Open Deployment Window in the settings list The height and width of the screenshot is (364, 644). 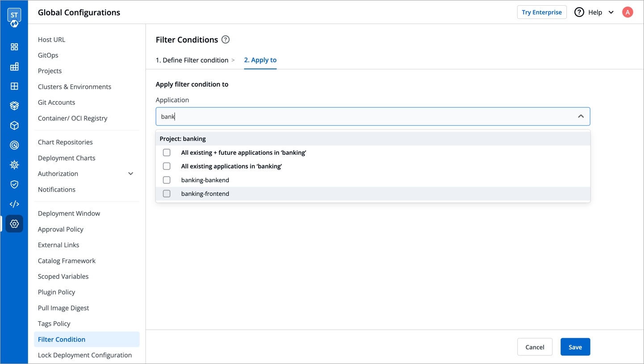tap(69, 213)
